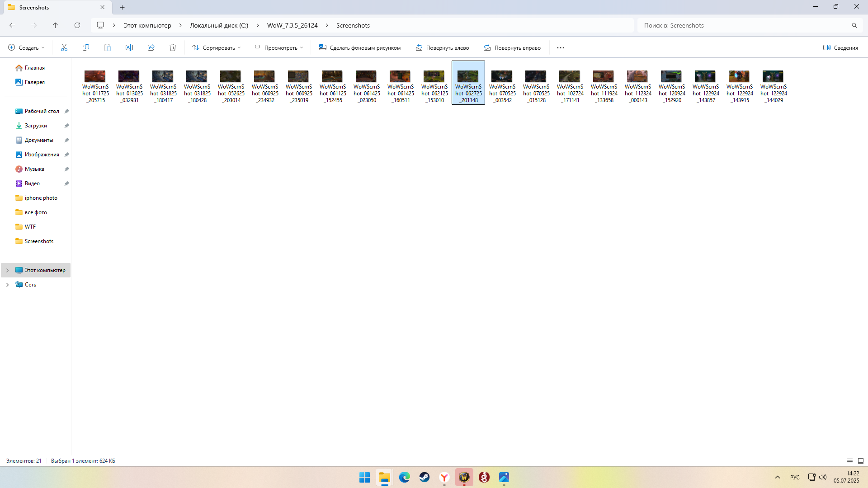Toggle the Сведения details pane

point(840,47)
